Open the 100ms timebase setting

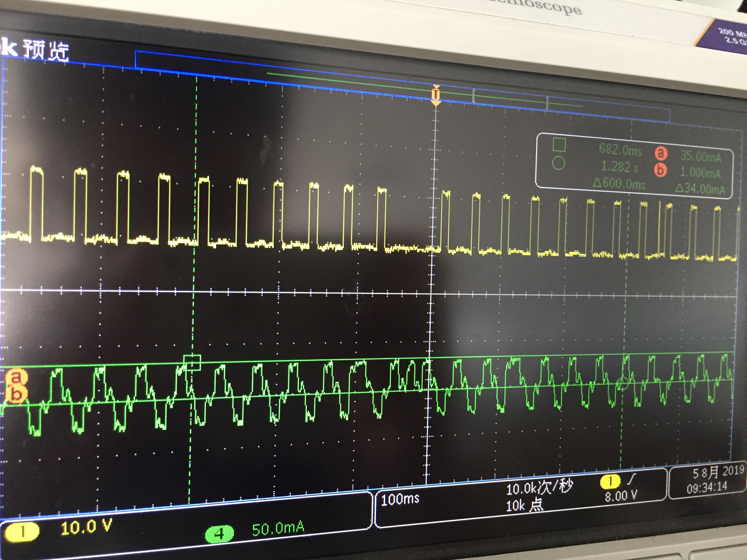click(400, 499)
